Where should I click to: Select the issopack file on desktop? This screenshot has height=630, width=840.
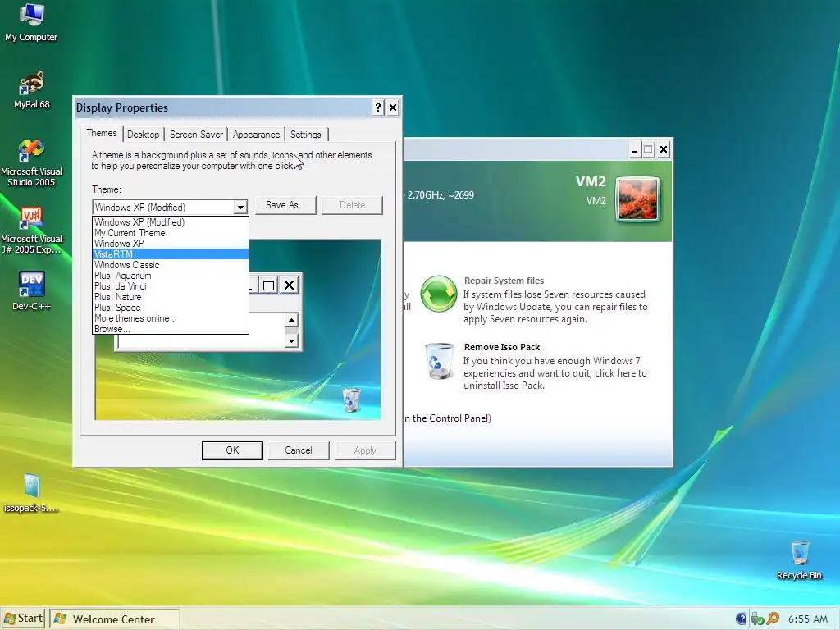point(32,493)
